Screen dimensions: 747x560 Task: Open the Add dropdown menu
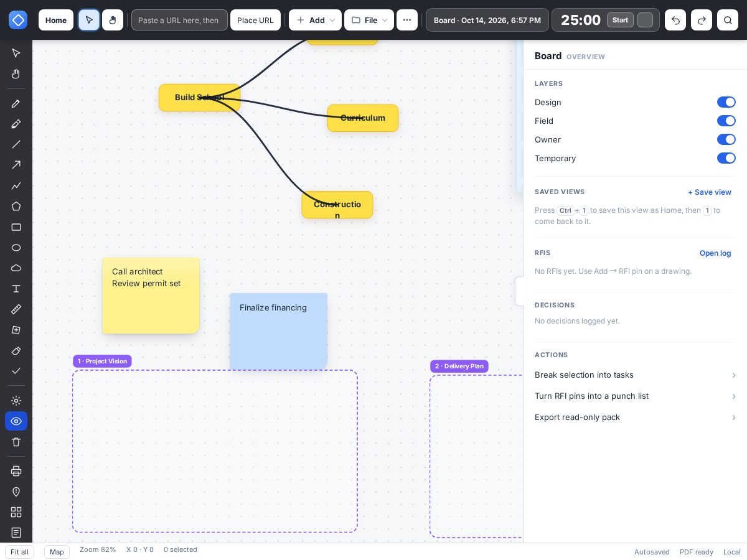315,20
